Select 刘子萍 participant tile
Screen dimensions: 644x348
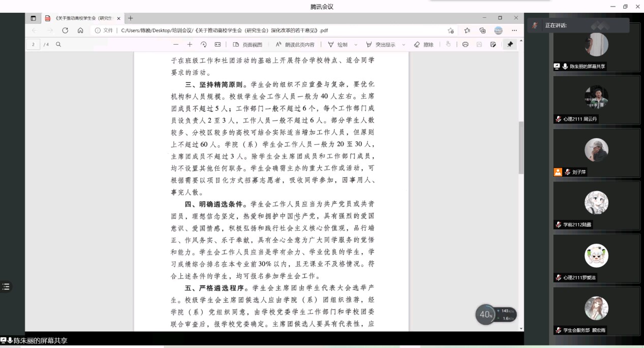[x=597, y=152]
